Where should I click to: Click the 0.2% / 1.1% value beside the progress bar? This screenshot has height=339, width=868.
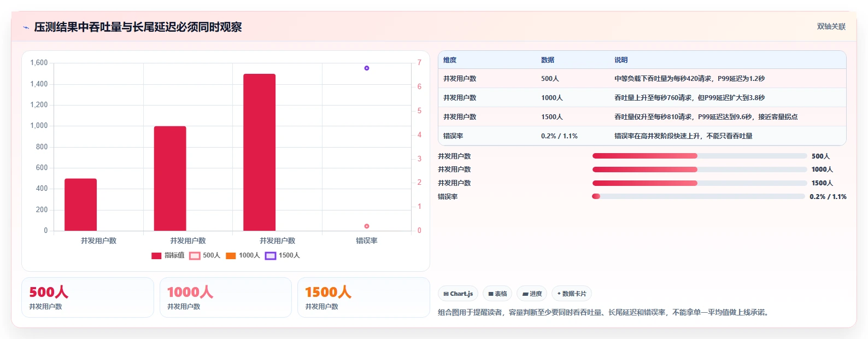tap(828, 197)
